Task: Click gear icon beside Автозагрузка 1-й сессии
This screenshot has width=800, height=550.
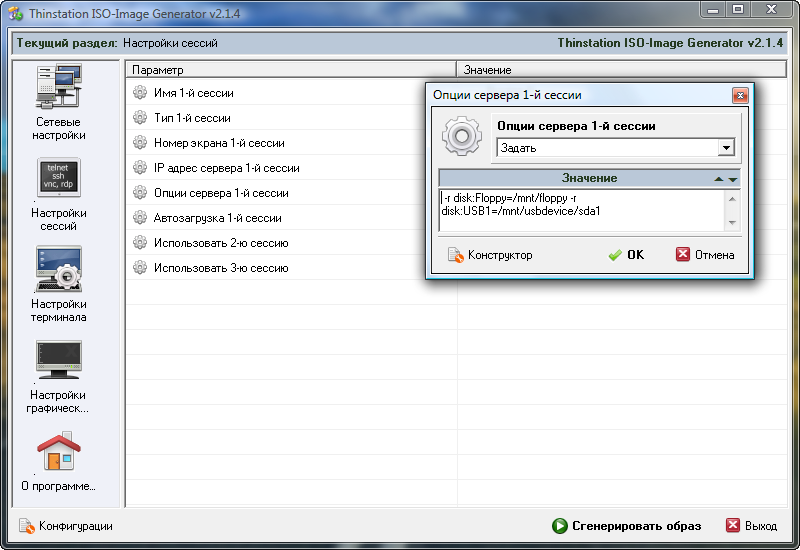Action: [x=140, y=217]
